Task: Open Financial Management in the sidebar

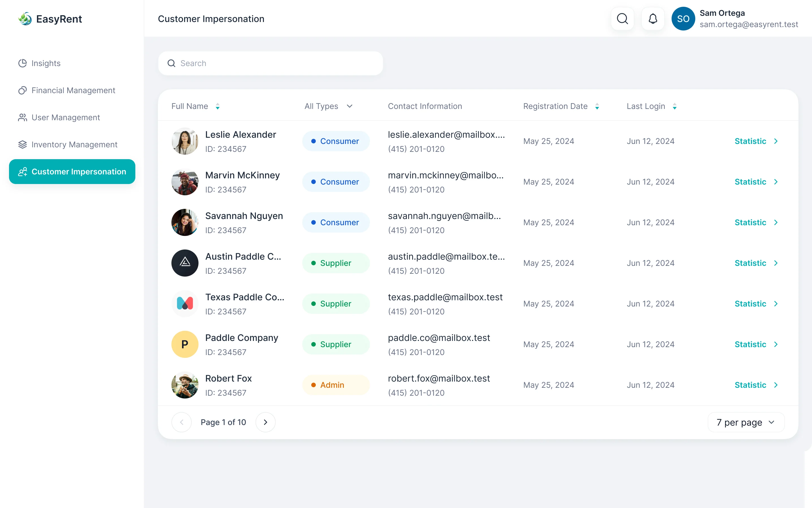Action: coord(72,90)
